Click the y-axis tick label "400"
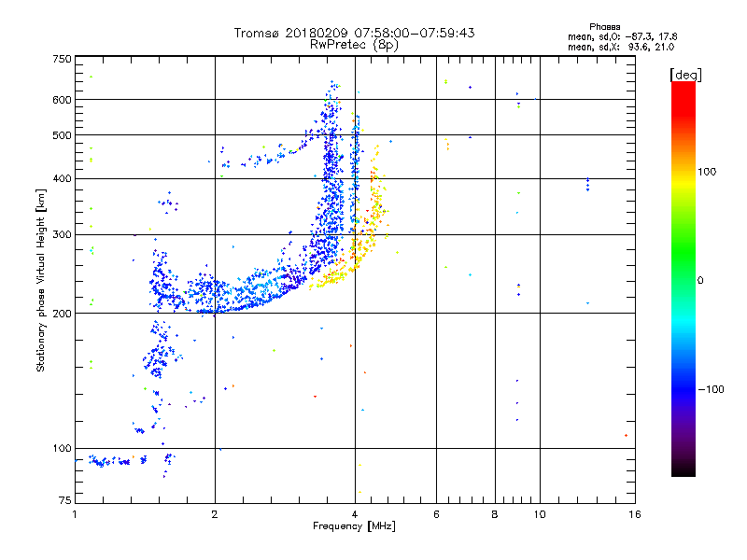This screenshot has width=747, height=560. (x=62, y=178)
